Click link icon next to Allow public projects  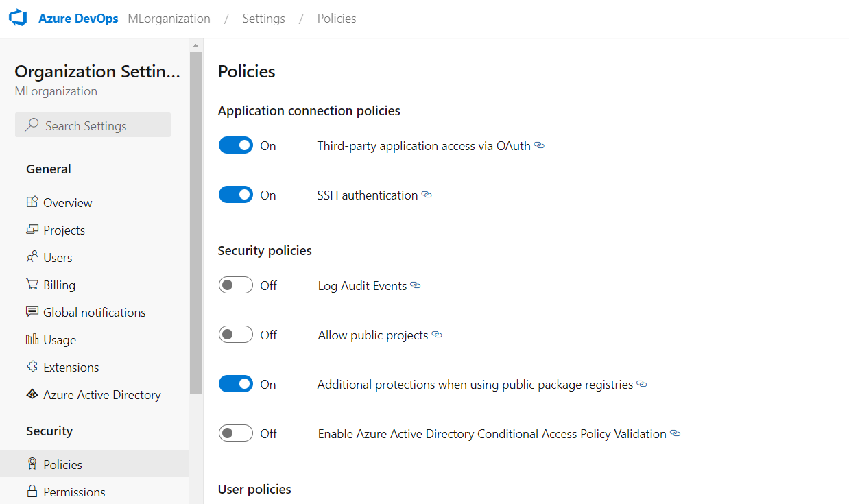[437, 335]
